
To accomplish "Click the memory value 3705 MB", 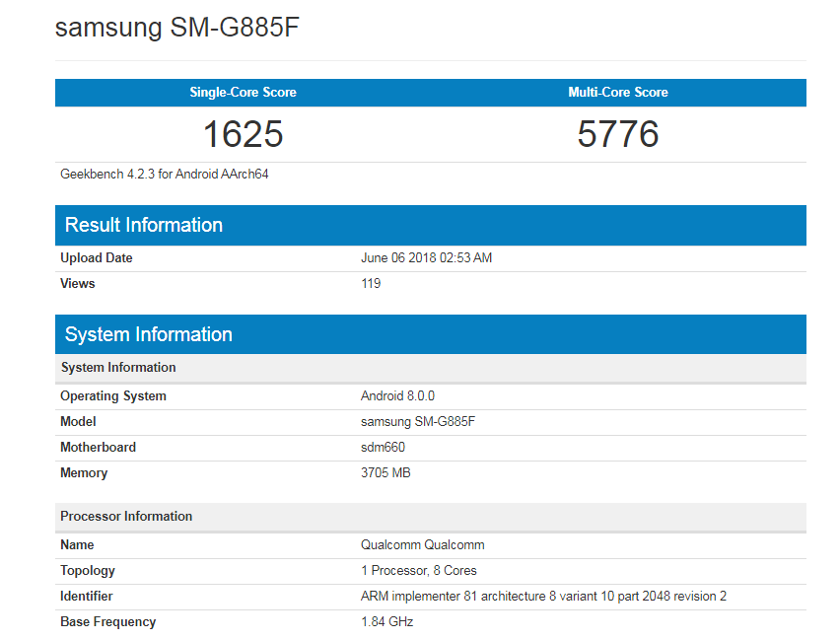I will click(385, 472).
